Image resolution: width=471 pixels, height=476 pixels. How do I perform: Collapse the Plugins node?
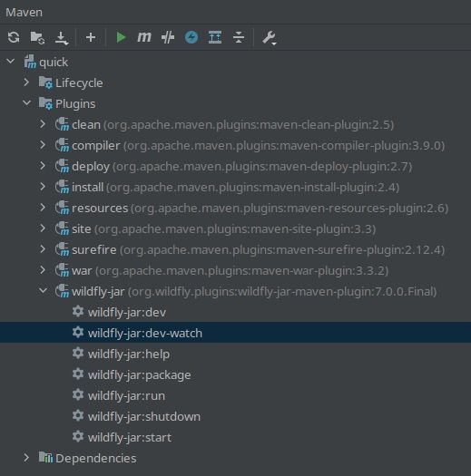coord(26,103)
